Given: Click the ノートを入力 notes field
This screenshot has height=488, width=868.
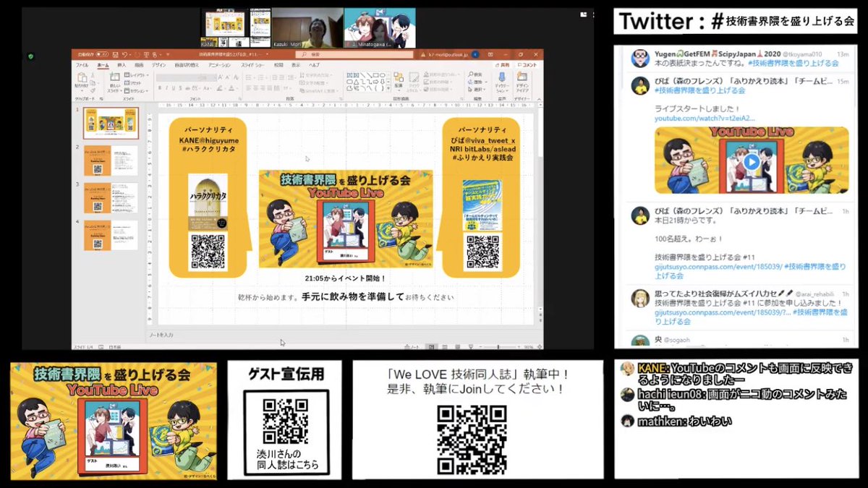Looking at the screenshot, I should point(161,335).
